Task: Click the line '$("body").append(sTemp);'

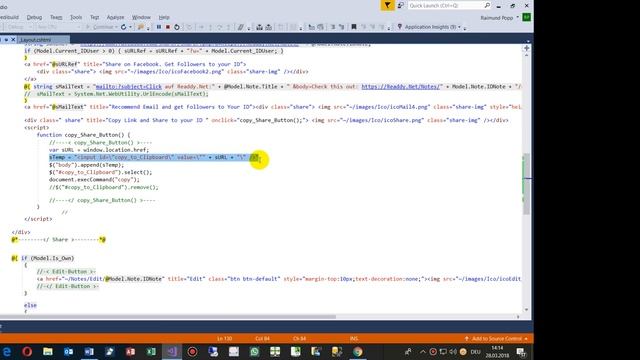Action: (x=86, y=165)
